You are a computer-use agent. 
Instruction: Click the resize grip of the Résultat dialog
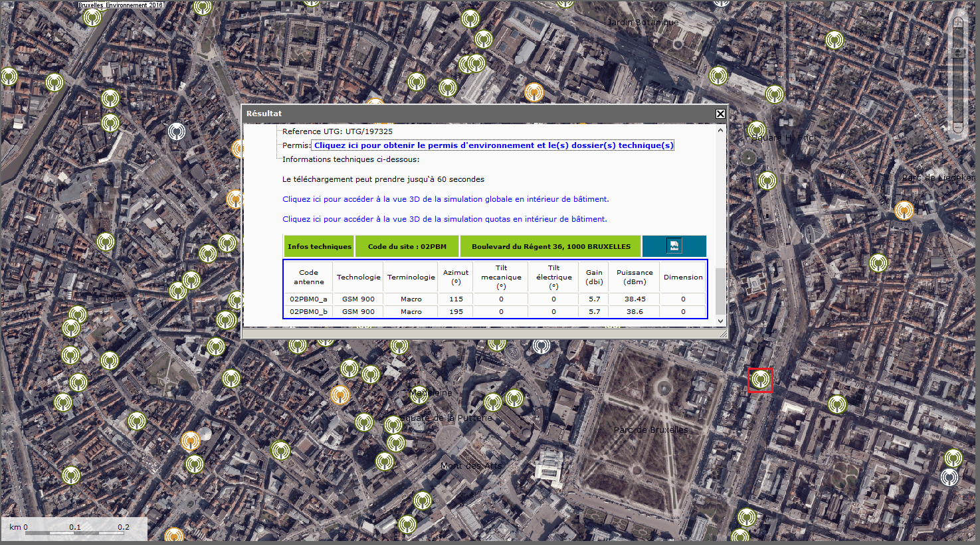[723, 334]
